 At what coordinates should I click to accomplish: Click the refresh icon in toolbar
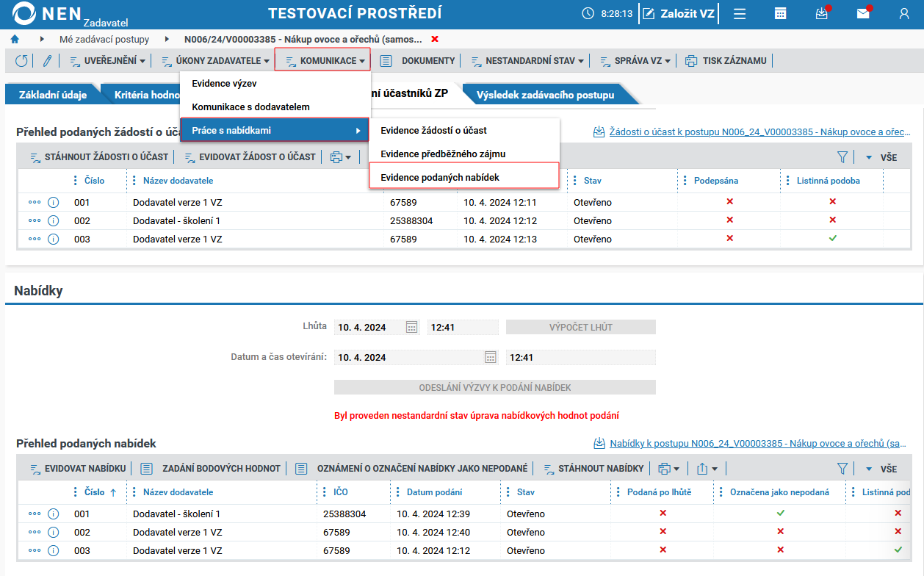[x=21, y=61]
